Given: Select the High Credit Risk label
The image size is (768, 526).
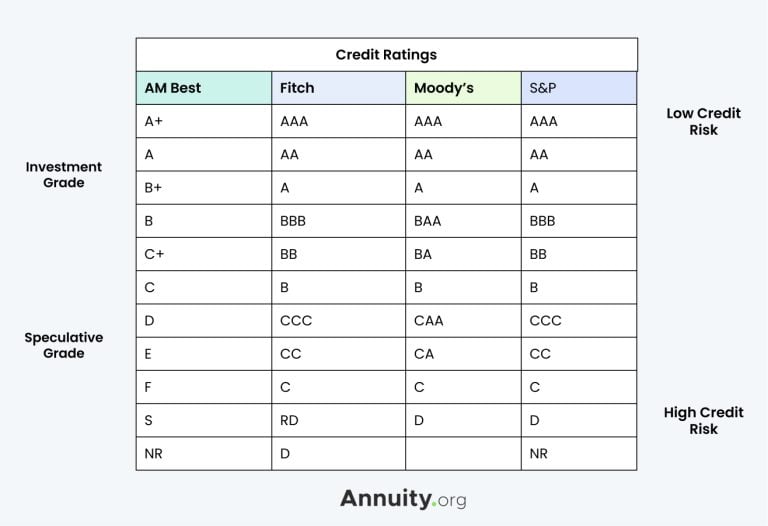Looking at the screenshot, I should 703,420.
